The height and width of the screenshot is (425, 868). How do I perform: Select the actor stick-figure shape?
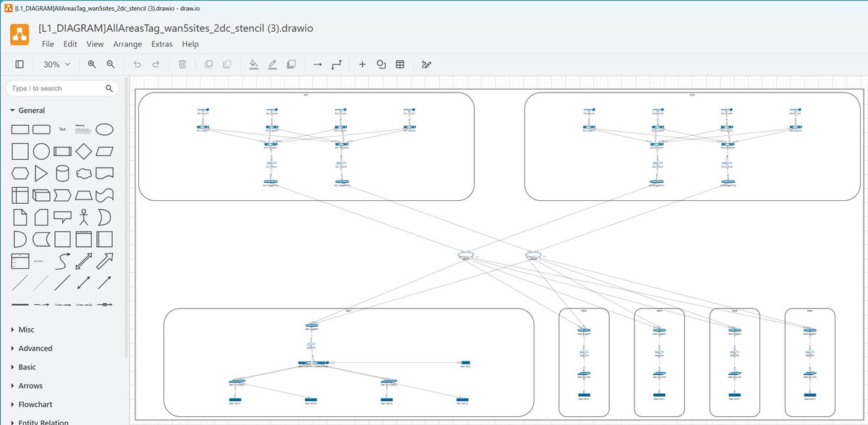tap(84, 217)
